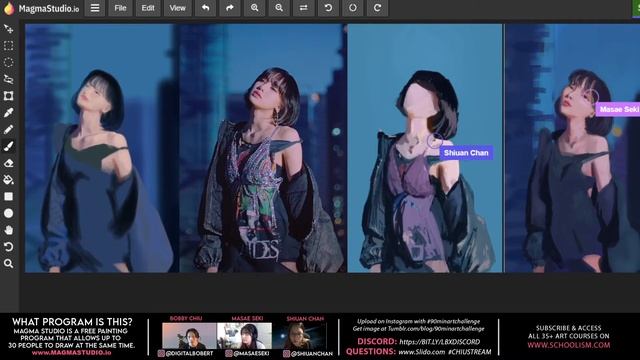Click the Bobby Chiu webcam thumbnail
Screen dimensions: 640x360
point(189,336)
